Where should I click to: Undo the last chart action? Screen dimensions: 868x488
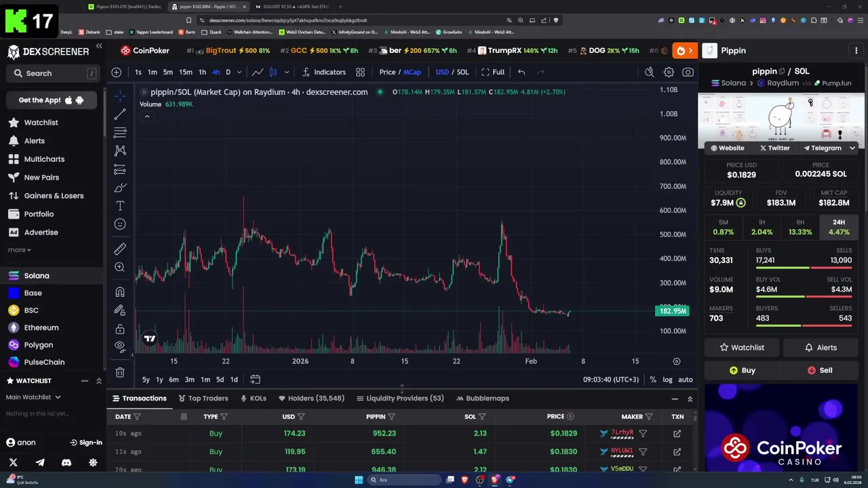point(521,72)
